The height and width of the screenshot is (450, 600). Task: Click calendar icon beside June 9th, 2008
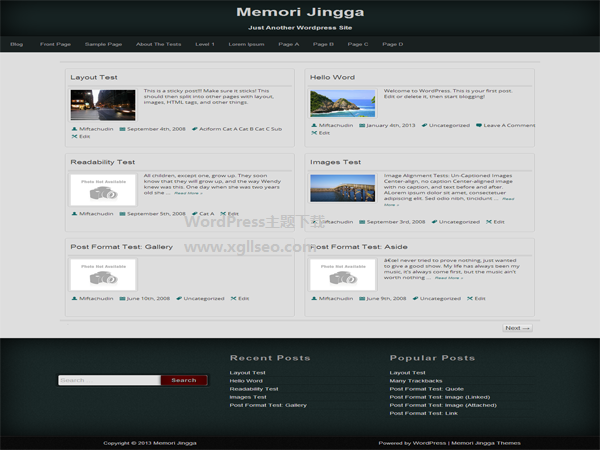pos(362,298)
